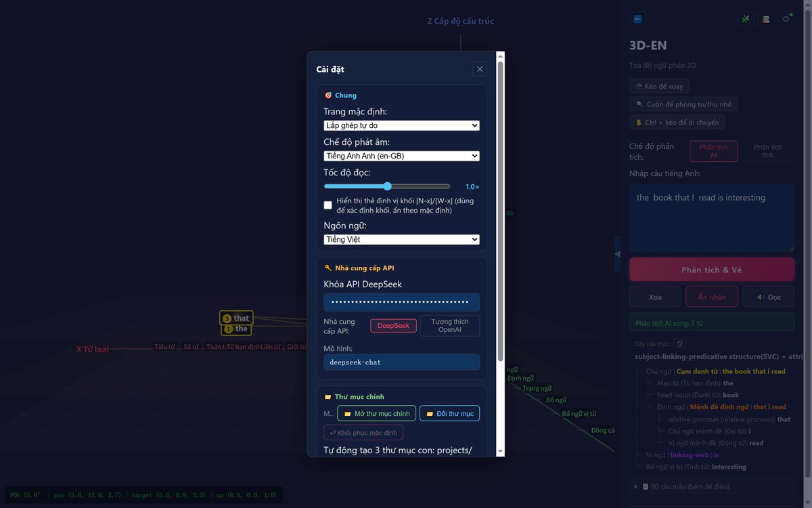The height and width of the screenshot is (508, 812).
Task: Click the green puzzle piece icon
Action: click(746, 19)
